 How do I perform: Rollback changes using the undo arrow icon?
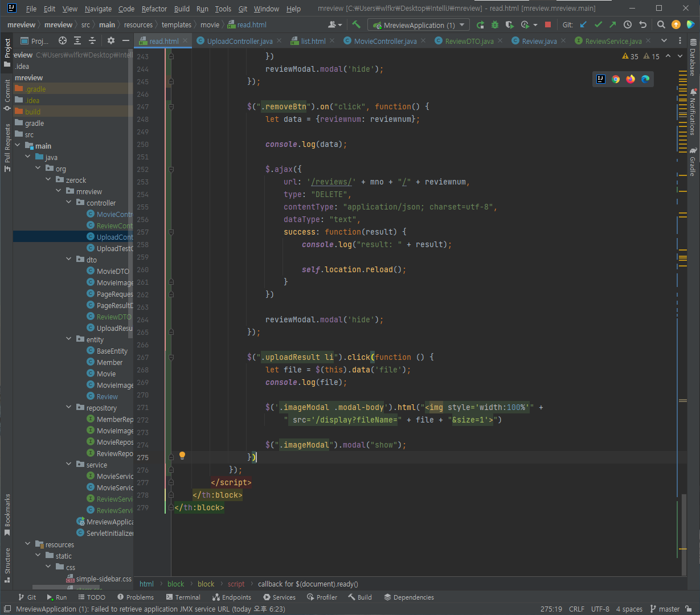pos(642,24)
